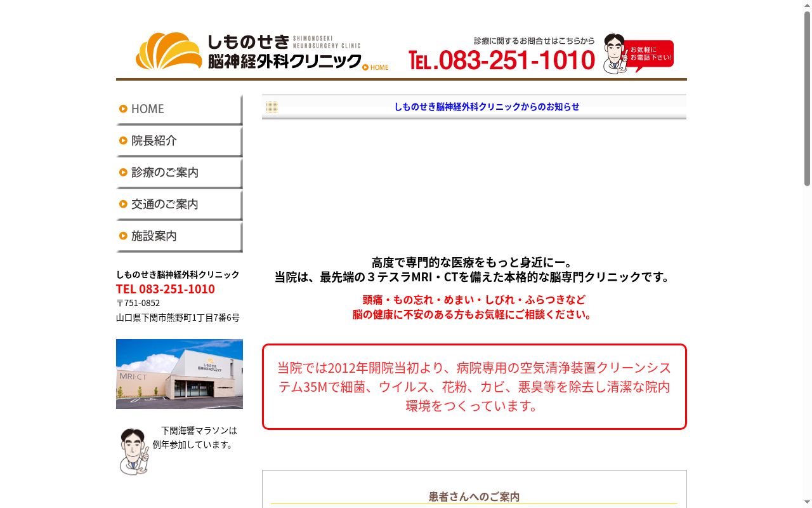812x508 pixels.
Task: Click the 高度で専門的な医療をもっと身近に headline
Action: pyautogui.click(x=472, y=262)
